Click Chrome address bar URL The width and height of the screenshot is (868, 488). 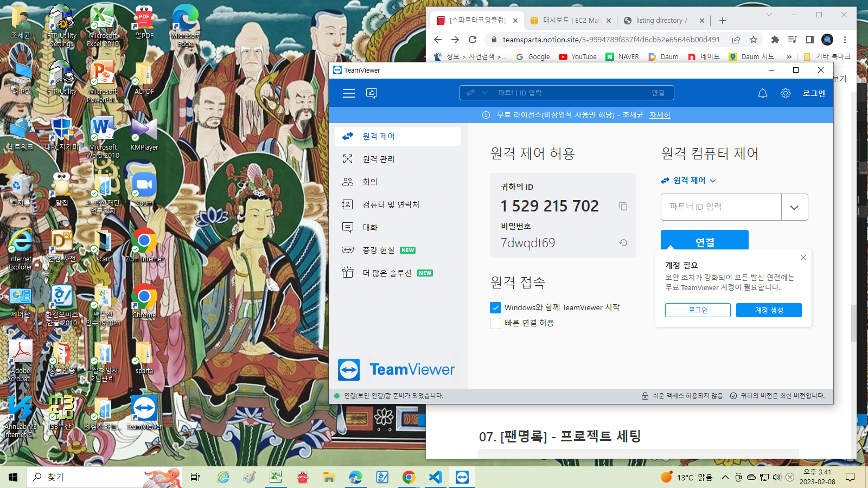pos(611,40)
